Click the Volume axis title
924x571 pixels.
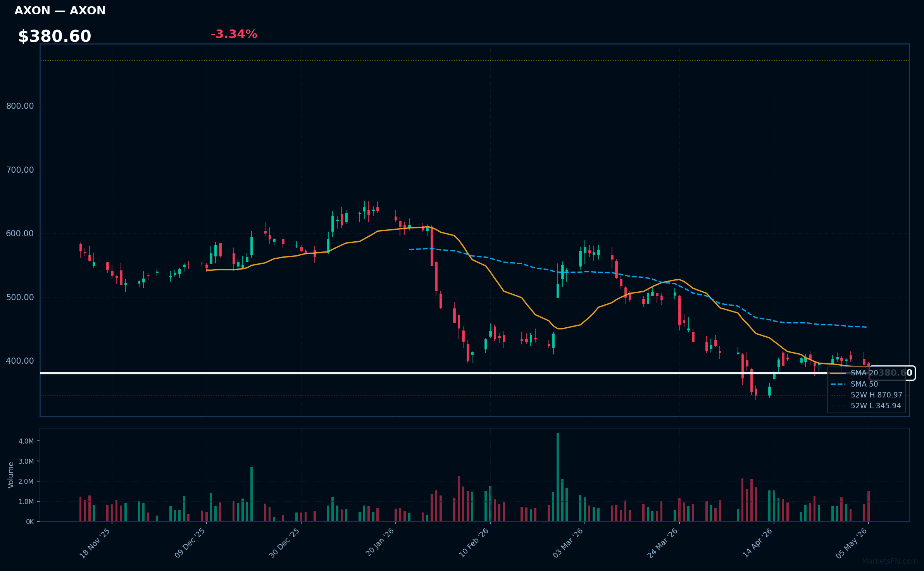click(11, 475)
